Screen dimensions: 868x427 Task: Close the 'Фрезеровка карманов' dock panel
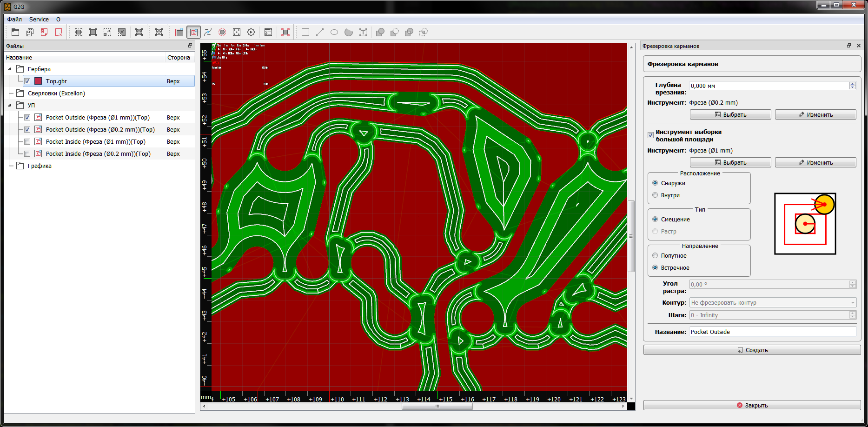click(859, 46)
